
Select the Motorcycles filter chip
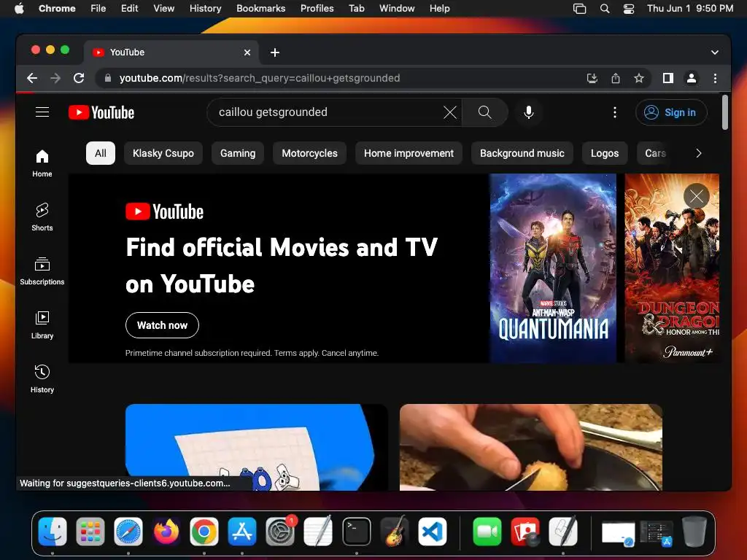(x=309, y=153)
